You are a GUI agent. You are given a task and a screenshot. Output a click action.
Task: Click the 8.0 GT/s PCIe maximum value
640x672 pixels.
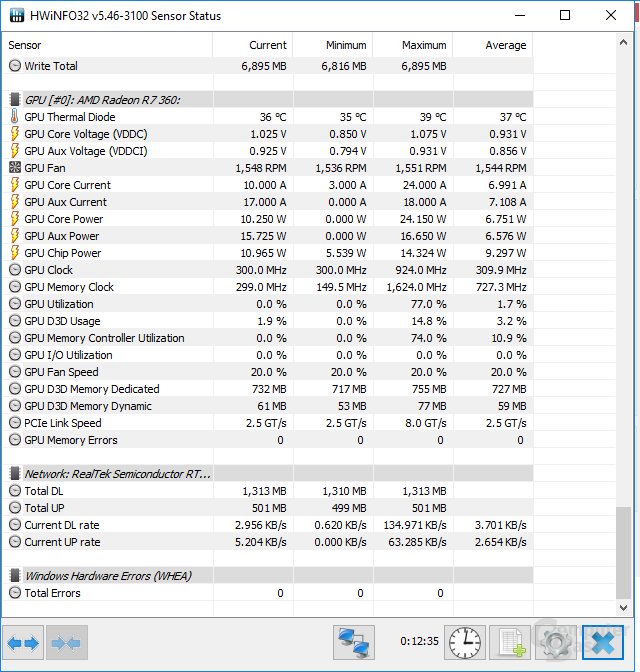click(x=426, y=423)
